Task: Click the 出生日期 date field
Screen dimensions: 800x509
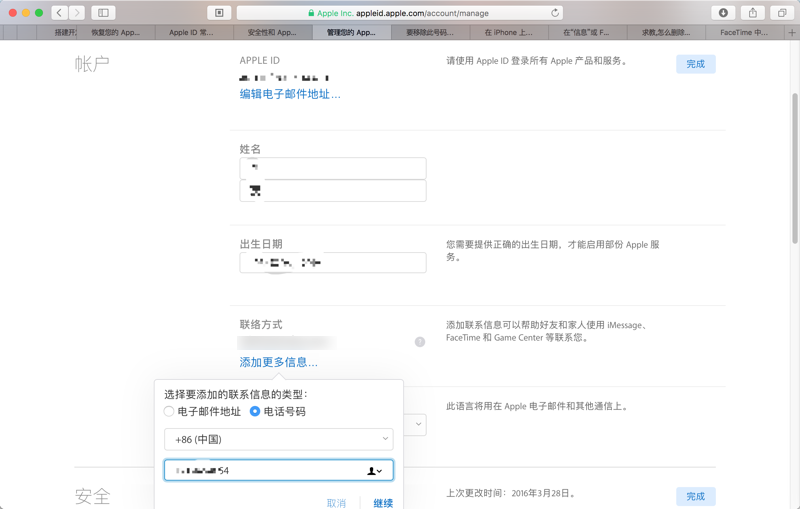Action: pyautogui.click(x=333, y=263)
